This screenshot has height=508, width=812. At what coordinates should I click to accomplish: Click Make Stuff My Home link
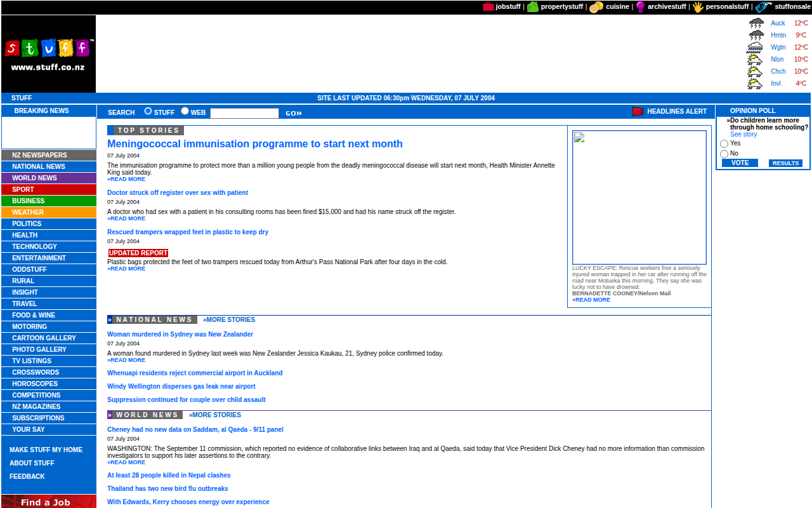click(x=46, y=450)
